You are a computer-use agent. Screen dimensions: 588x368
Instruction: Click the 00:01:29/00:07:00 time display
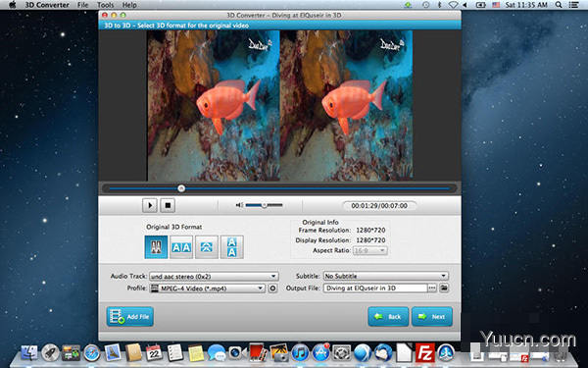click(379, 206)
